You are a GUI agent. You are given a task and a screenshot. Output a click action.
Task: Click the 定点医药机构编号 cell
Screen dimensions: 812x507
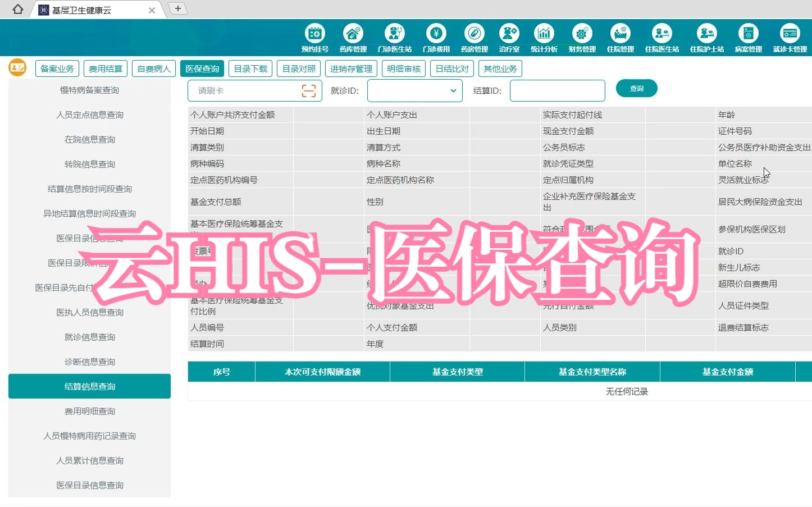240,180
